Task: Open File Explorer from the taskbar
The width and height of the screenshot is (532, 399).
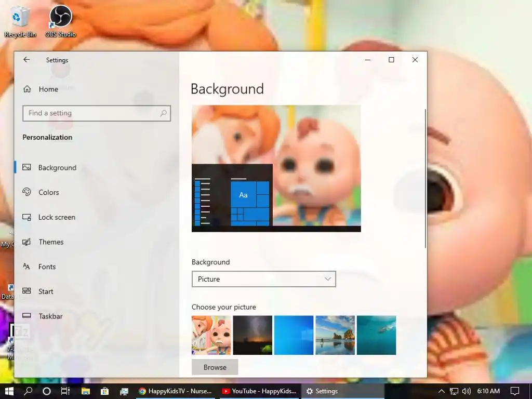Action: tap(86, 391)
